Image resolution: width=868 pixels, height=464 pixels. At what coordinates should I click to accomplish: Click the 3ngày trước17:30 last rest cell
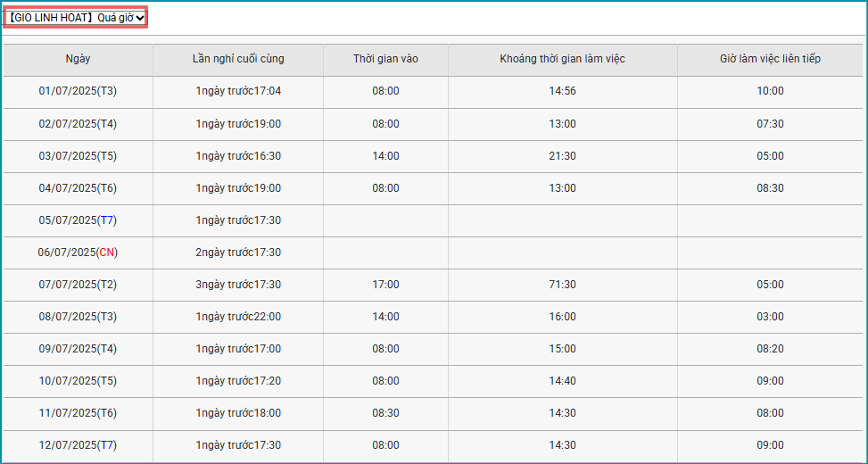click(238, 285)
